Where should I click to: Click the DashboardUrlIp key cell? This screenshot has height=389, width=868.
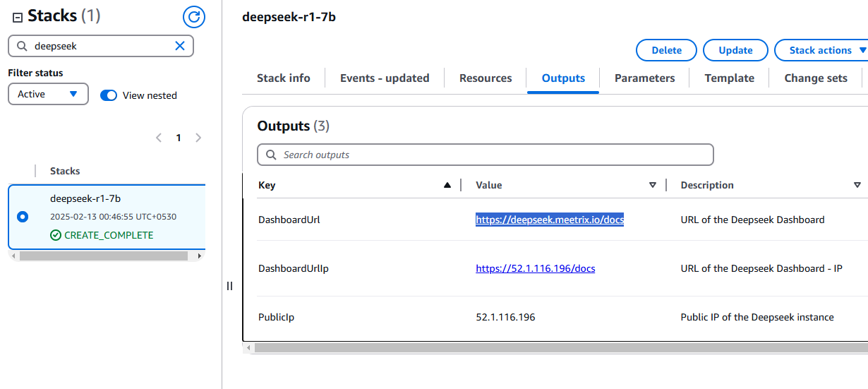pyautogui.click(x=294, y=268)
